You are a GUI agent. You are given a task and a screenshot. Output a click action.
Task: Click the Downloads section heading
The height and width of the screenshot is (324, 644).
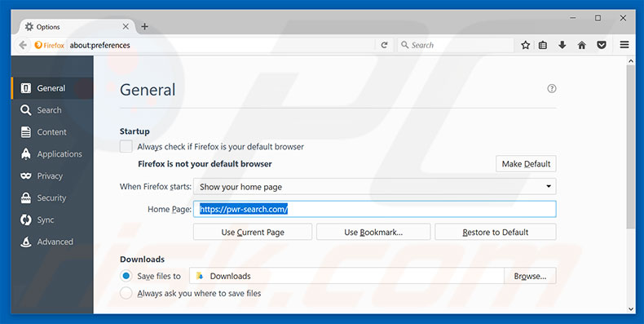pos(142,259)
